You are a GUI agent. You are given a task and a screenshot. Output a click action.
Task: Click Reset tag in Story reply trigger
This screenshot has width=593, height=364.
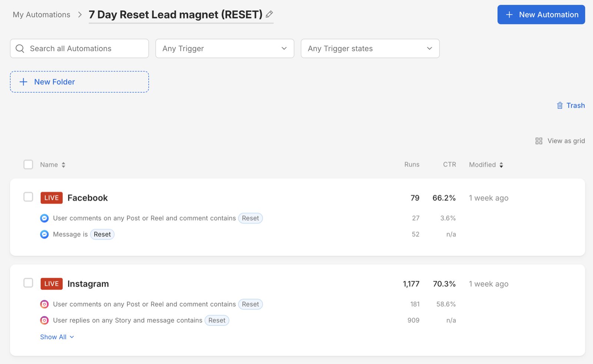(x=217, y=320)
